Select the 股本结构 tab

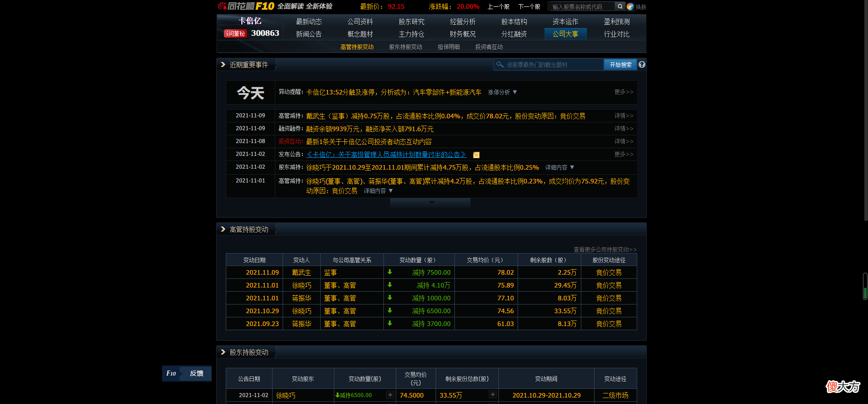point(514,22)
